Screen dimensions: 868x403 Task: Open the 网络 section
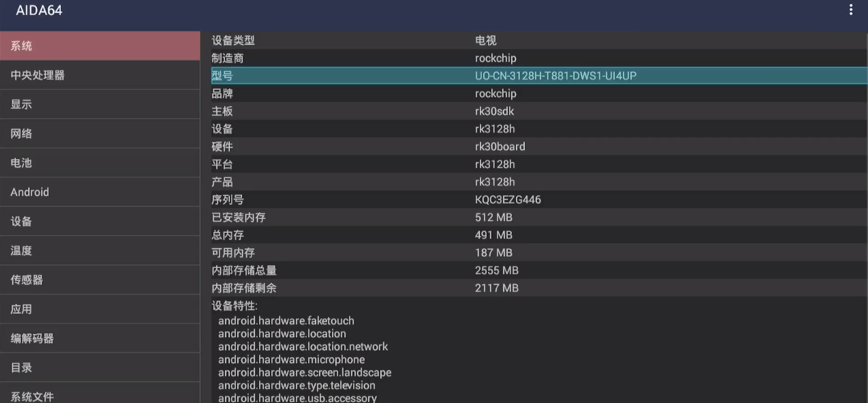(x=100, y=134)
